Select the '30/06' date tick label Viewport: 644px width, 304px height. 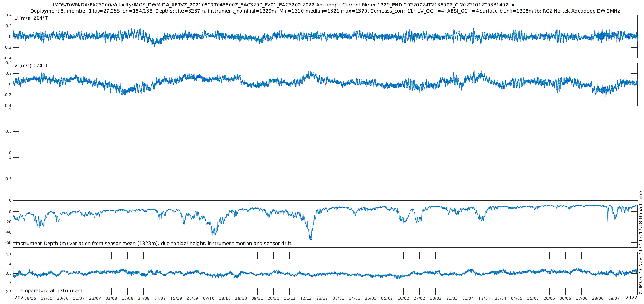pyautogui.click(x=63, y=298)
